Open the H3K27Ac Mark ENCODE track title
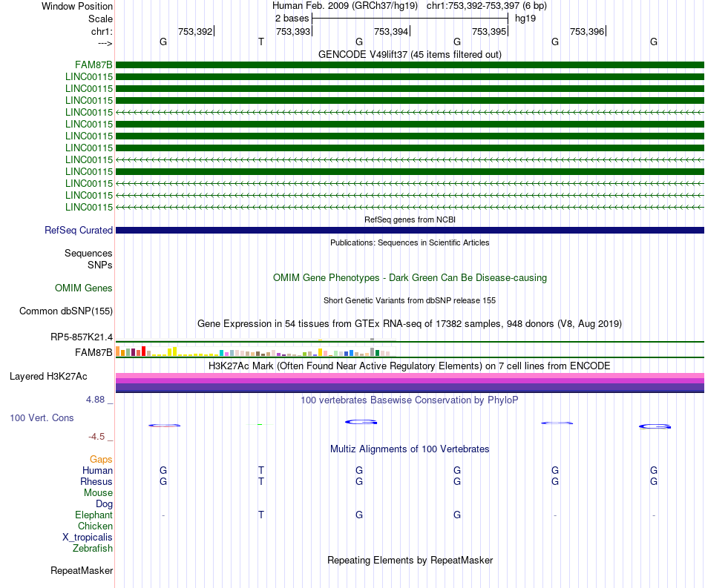This screenshot has width=705, height=588. 410,366
